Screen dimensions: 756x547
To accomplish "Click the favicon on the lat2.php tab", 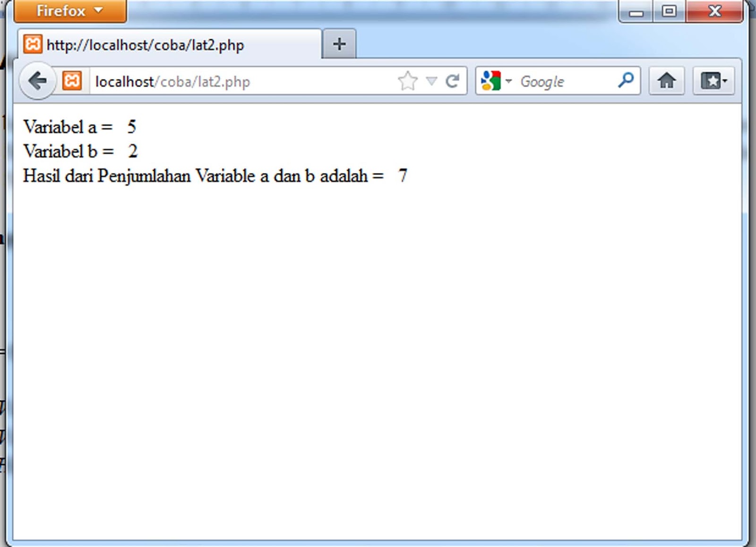I will (x=33, y=44).
